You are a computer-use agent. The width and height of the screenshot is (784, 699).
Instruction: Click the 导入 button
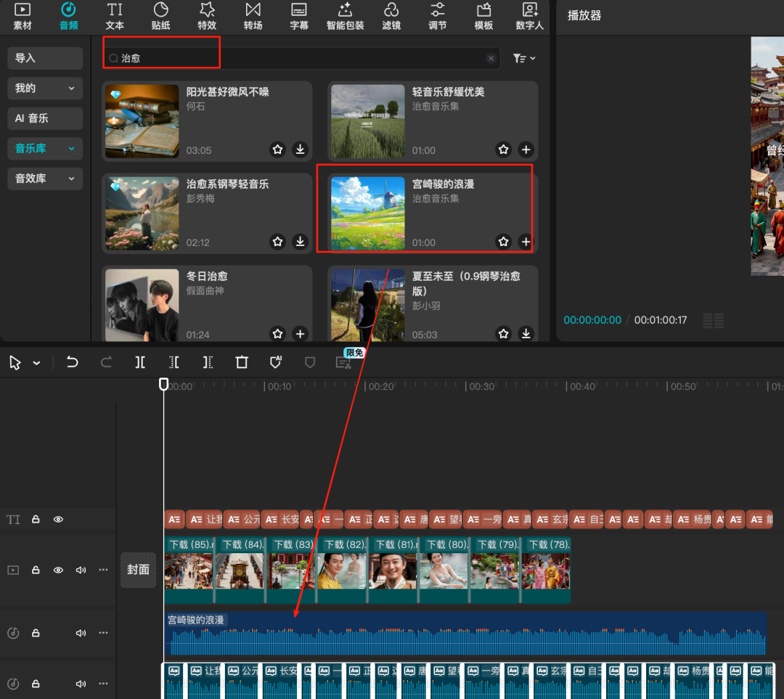click(45, 58)
